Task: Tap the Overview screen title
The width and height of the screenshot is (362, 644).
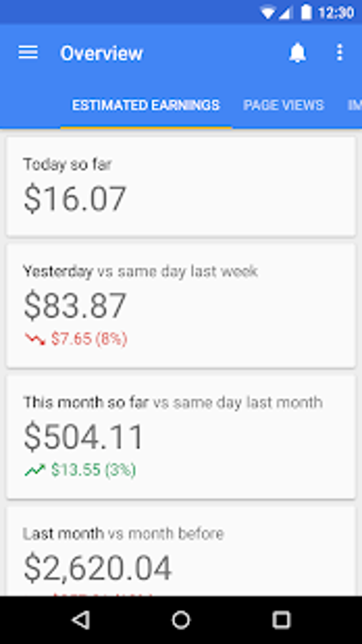Action: tap(102, 53)
